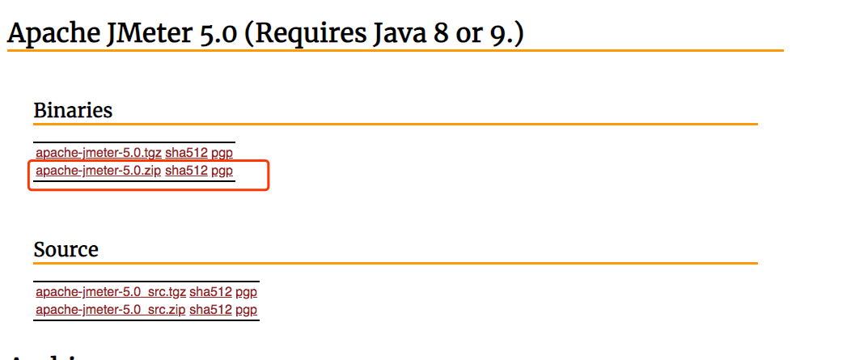This screenshot has width=868, height=360.
Task: Open sha512 for the source zip file
Action: pyautogui.click(x=210, y=309)
